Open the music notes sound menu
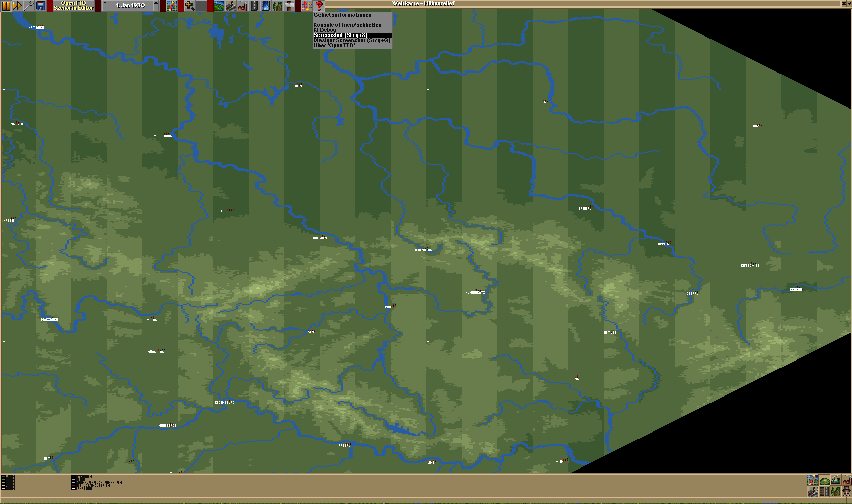Screen dimensions: 852x504 click(306, 6)
